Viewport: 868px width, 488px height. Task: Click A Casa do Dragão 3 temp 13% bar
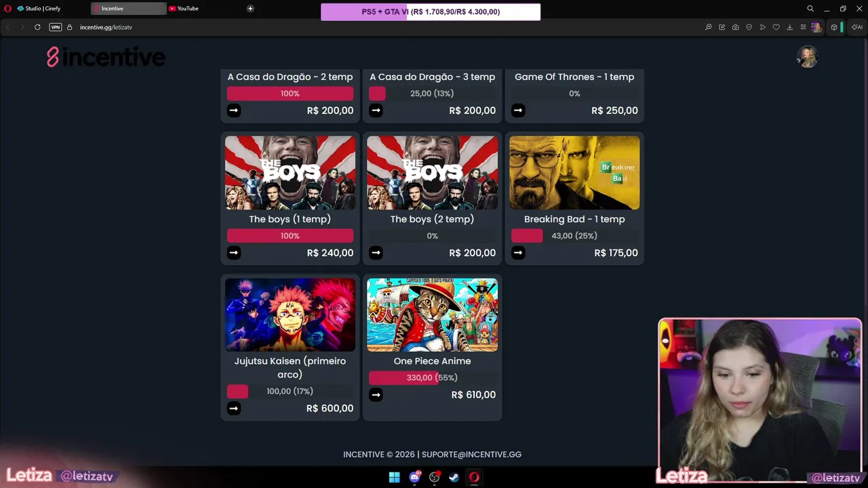(x=433, y=94)
